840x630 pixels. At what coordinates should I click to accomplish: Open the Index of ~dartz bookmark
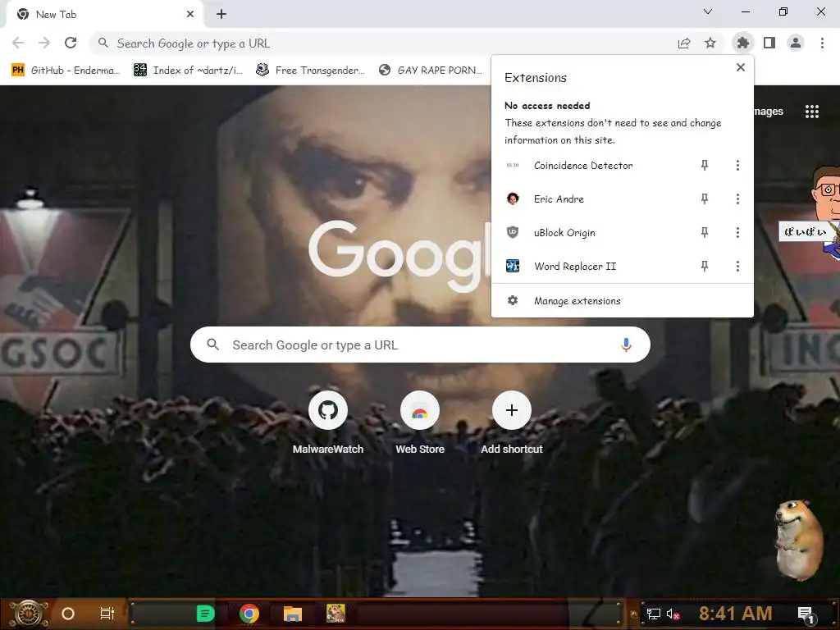click(189, 71)
